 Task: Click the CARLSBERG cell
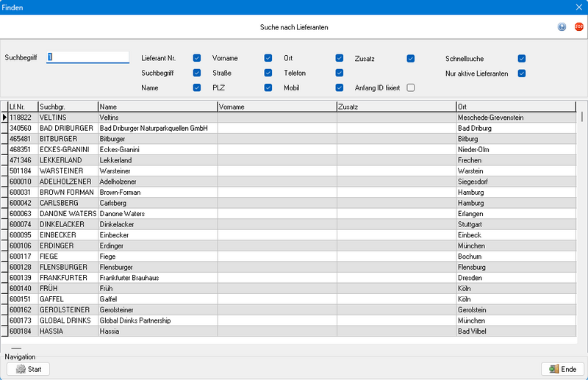coord(68,203)
